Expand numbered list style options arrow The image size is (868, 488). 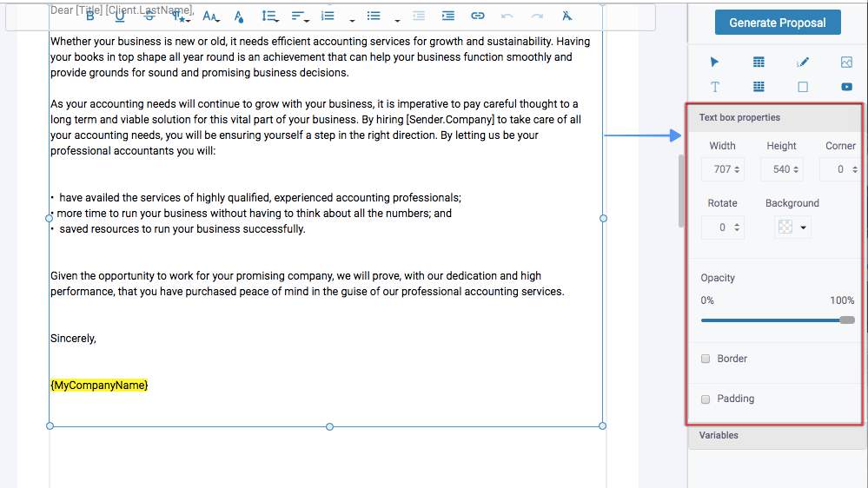[352, 21]
